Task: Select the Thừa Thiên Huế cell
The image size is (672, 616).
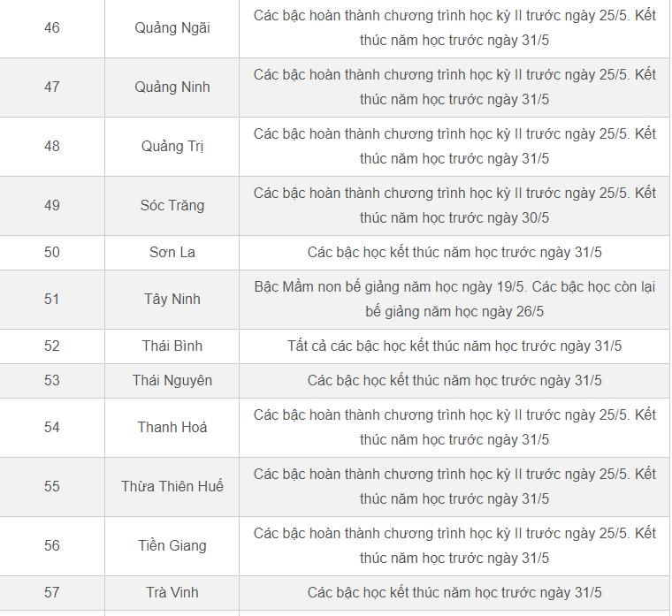Action: [172, 487]
